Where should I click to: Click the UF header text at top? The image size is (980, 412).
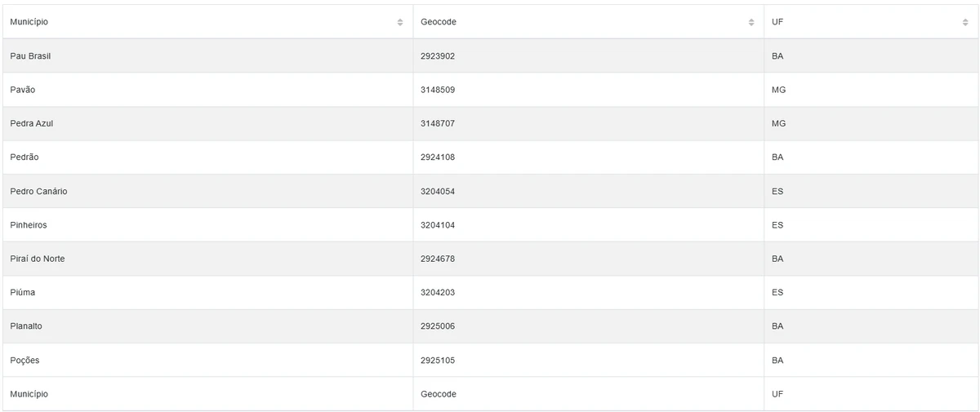click(777, 22)
